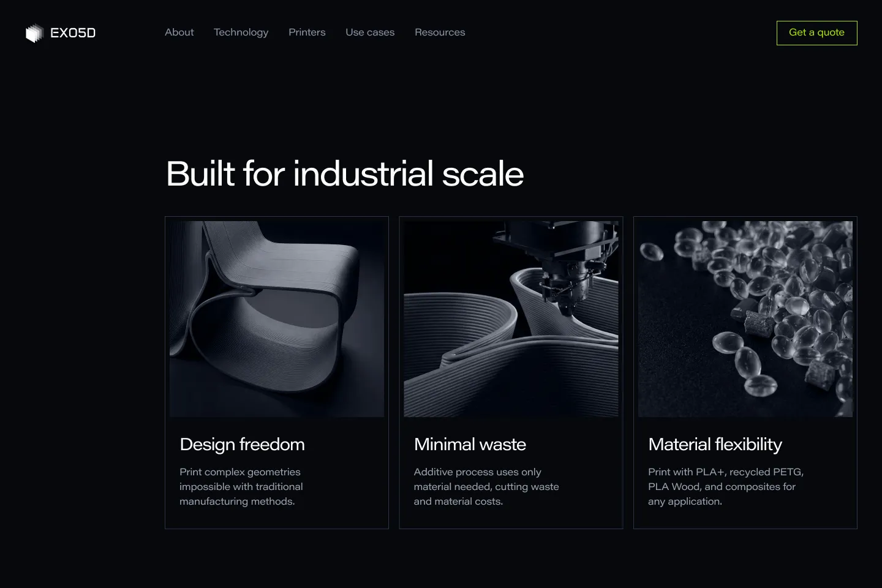The width and height of the screenshot is (882, 588).
Task: Open the Resources navigation link
Action: tap(440, 32)
